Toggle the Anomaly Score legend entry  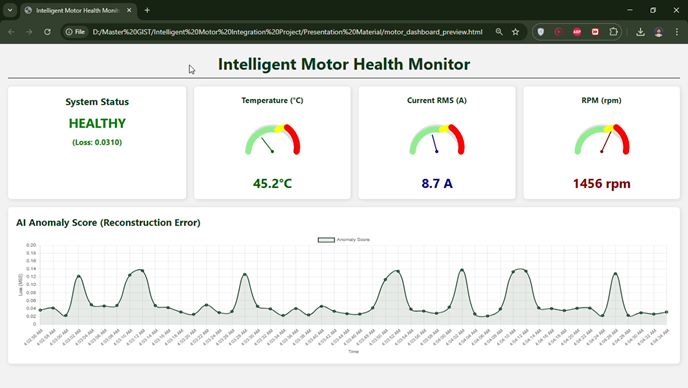click(x=344, y=240)
